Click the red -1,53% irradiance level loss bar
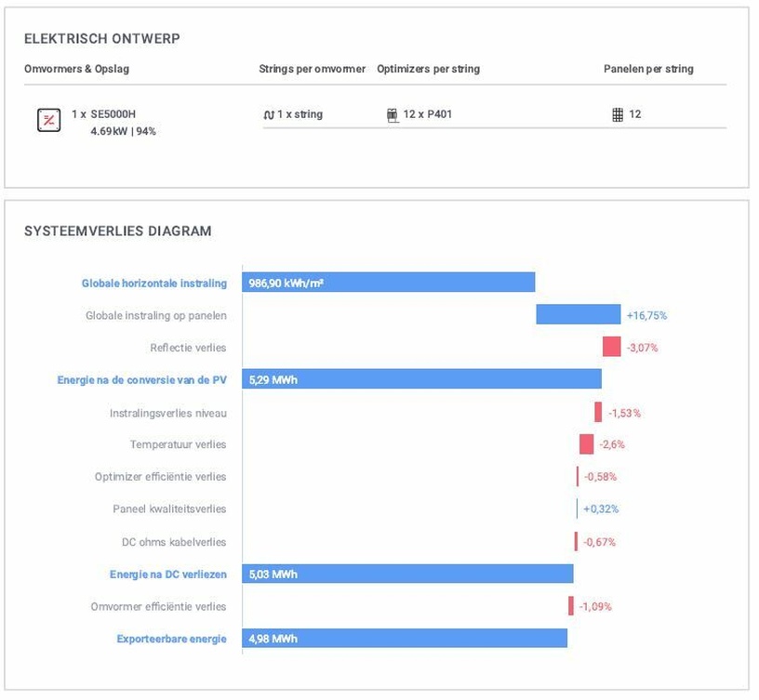Viewport: 759px width, 700px height. 598,412
